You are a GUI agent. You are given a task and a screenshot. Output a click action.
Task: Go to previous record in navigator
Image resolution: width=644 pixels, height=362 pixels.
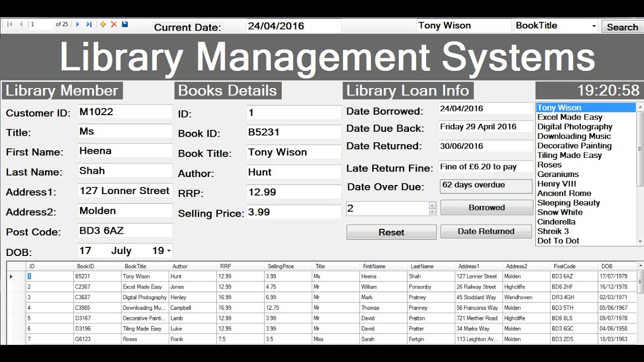click(x=21, y=24)
